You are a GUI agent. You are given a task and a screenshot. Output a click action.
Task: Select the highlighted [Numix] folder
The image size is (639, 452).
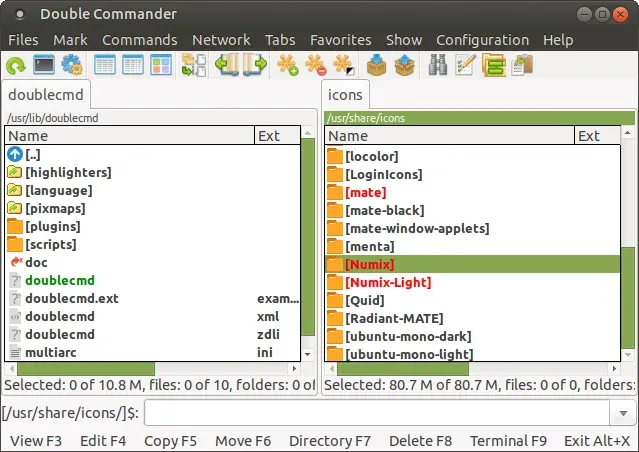click(473, 264)
